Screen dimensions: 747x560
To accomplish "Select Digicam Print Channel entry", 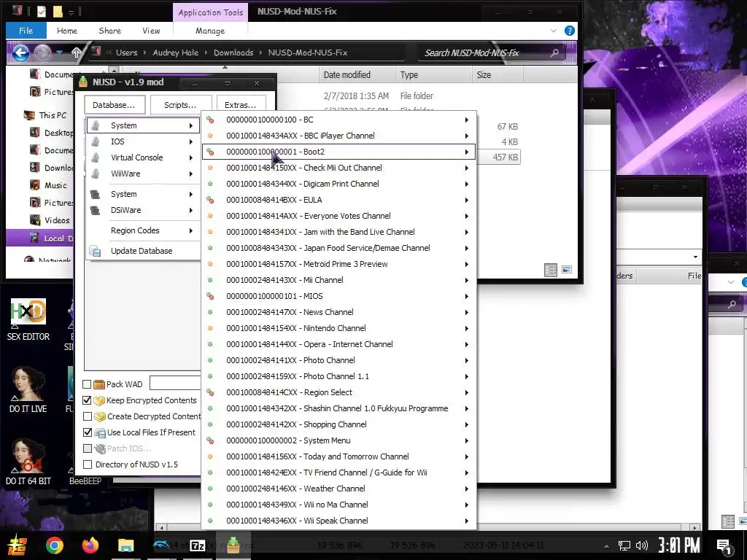I will [x=338, y=184].
